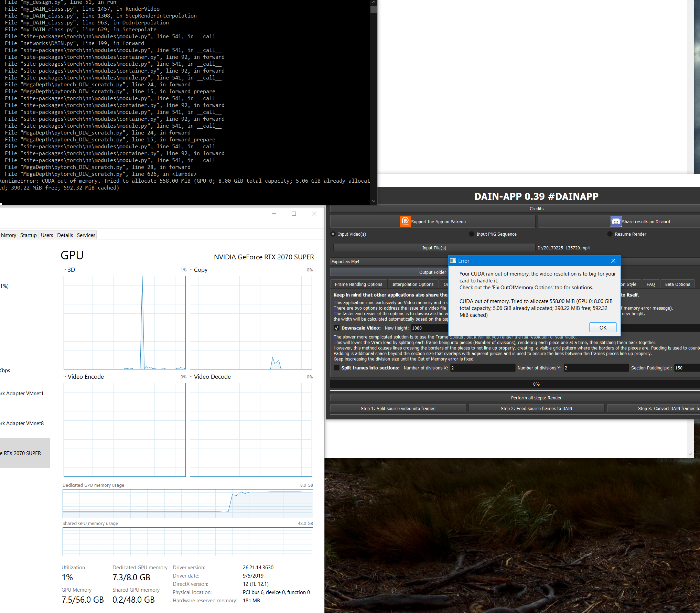Click OK in the CUDA error dialog
The height and width of the screenshot is (613, 700).
pyautogui.click(x=603, y=327)
